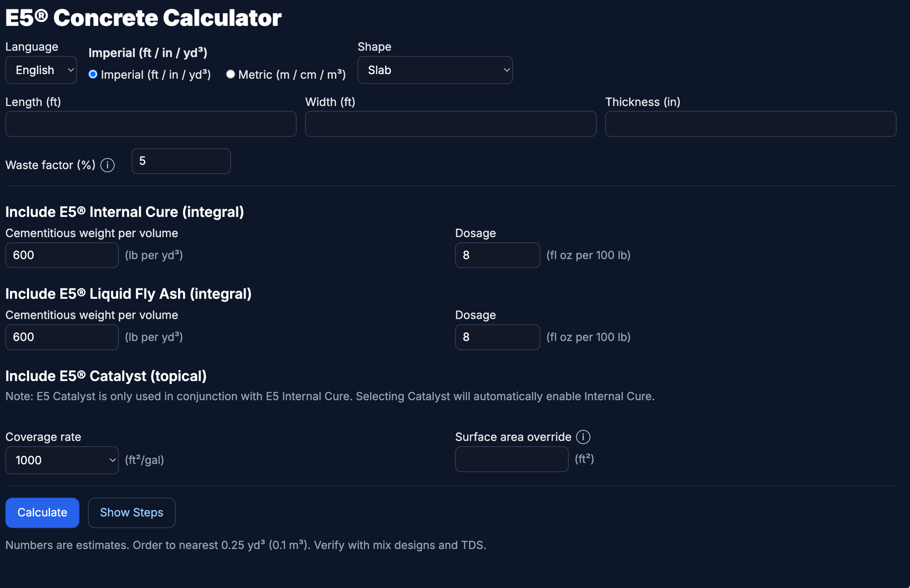Open the Language dropdown
The height and width of the screenshot is (588, 910).
click(41, 70)
